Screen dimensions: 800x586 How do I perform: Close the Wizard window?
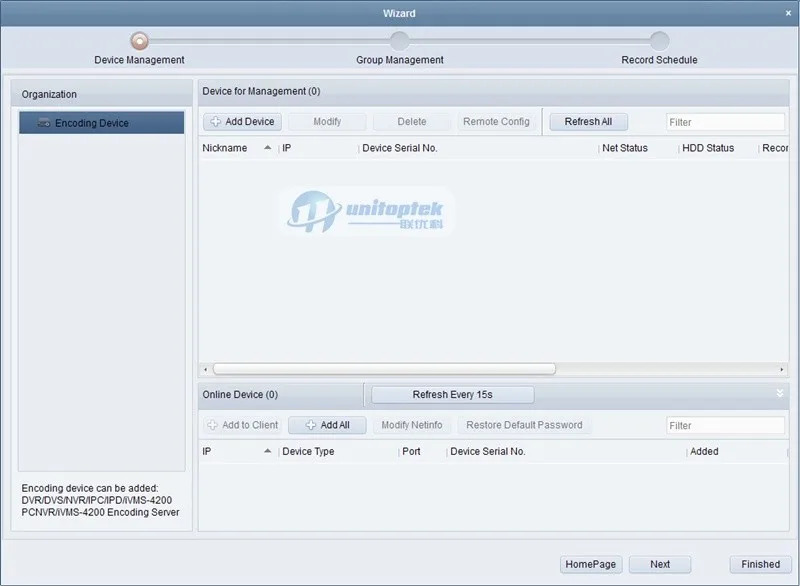tap(788, 13)
